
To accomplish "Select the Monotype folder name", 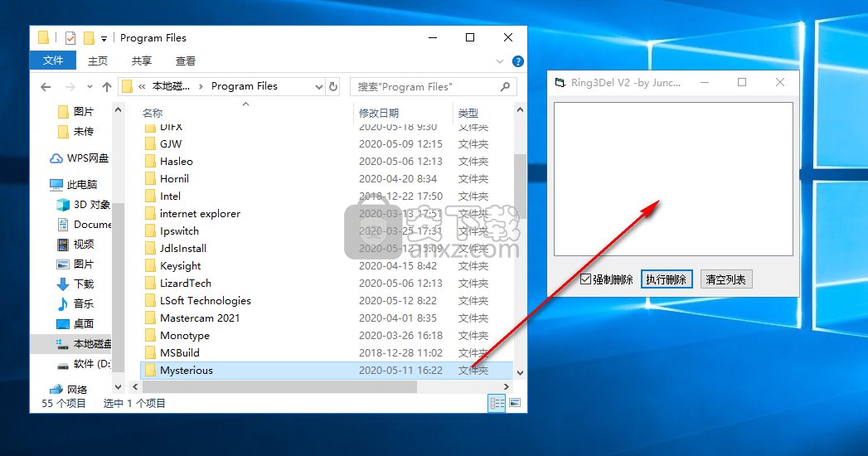I will point(185,335).
